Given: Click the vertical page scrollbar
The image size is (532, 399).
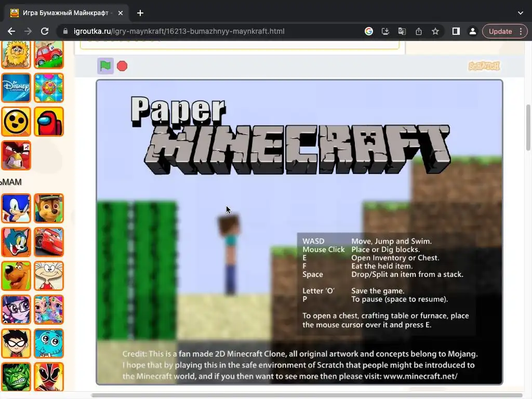Looking at the screenshot, I should point(528,128).
